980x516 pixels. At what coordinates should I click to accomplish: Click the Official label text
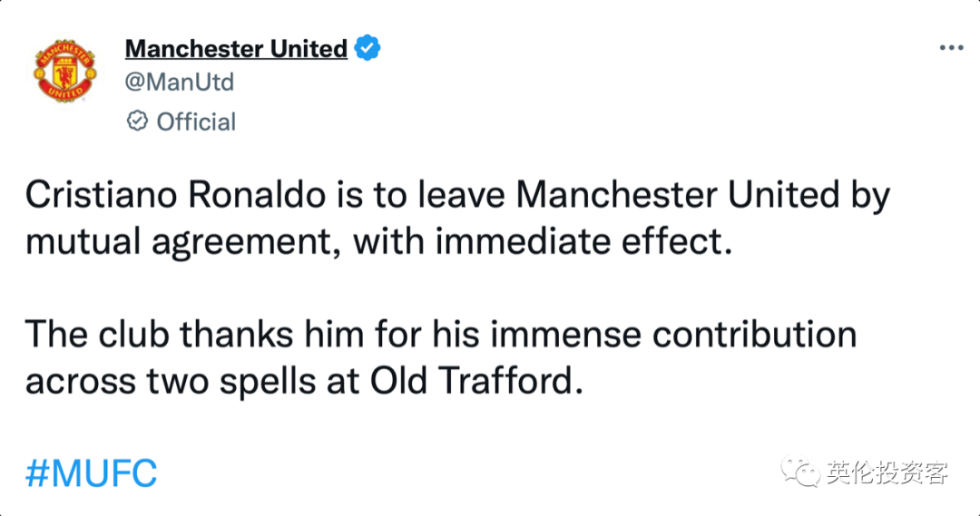(196, 122)
